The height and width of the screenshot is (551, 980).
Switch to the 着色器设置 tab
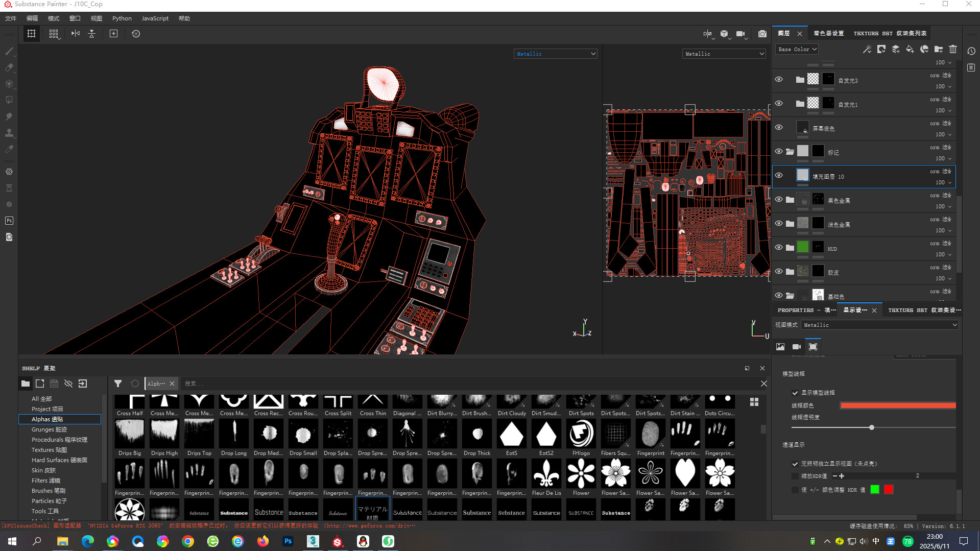coord(828,33)
